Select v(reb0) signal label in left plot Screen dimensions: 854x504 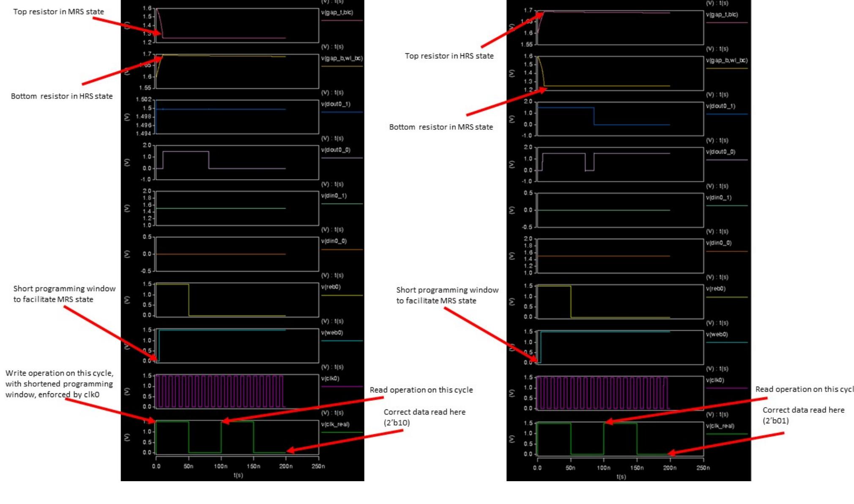pyautogui.click(x=331, y=287)
